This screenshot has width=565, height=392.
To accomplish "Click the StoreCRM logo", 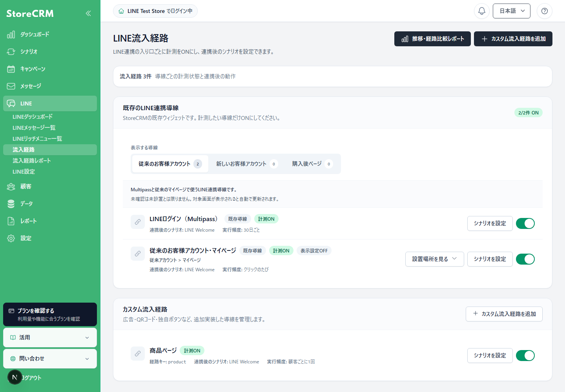I will pos(30,13).
